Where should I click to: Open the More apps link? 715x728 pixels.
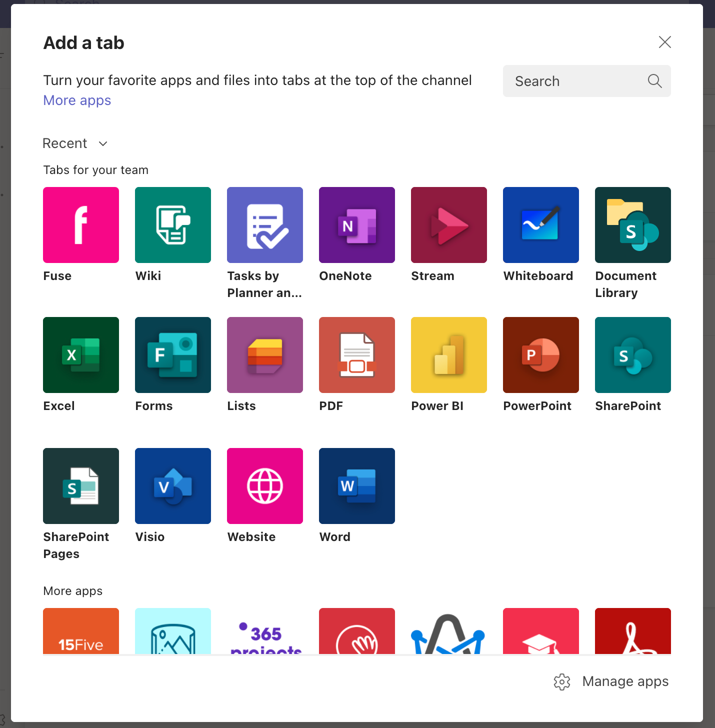pos(77,100)
